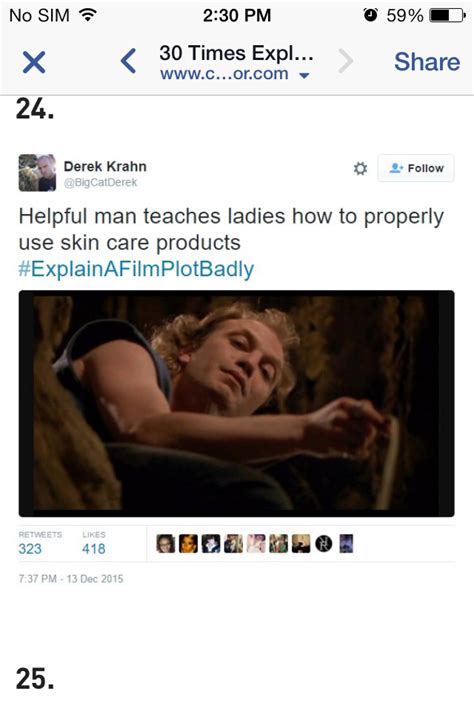Open the Derek Krahn name link

click(105, 166)
